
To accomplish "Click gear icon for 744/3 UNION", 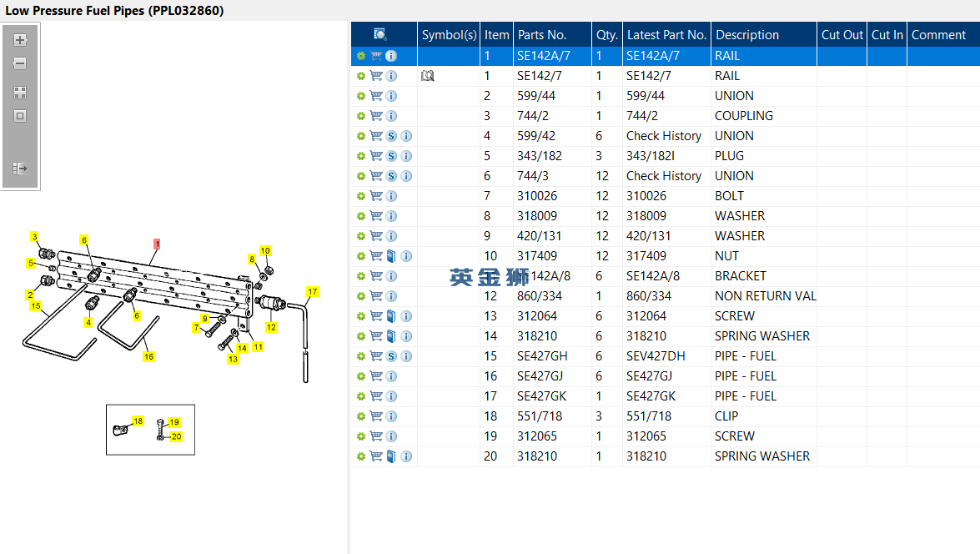I will [360, 176].
